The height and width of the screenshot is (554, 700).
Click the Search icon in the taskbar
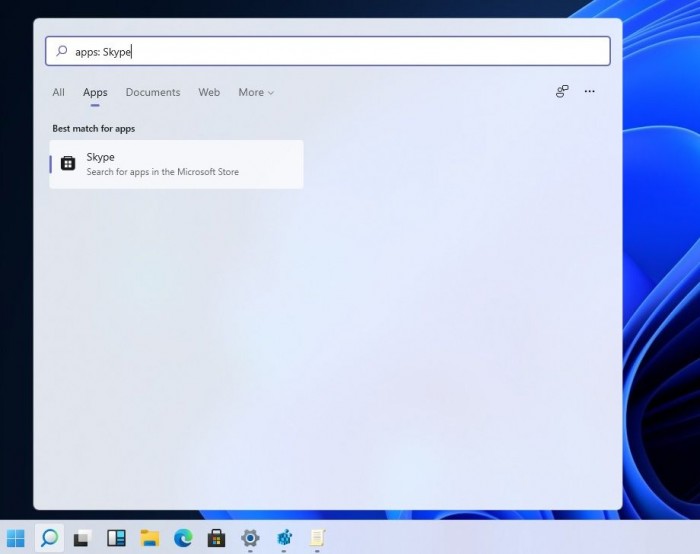[x=49, y=538]
